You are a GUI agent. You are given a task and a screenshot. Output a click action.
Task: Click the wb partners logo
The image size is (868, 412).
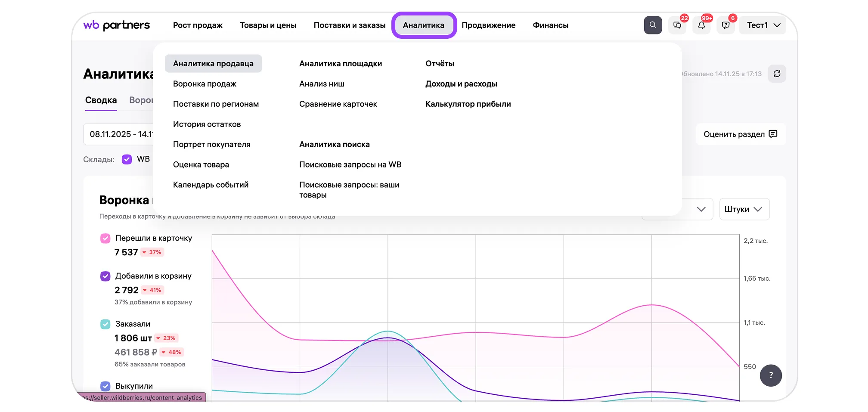(117, 25)
